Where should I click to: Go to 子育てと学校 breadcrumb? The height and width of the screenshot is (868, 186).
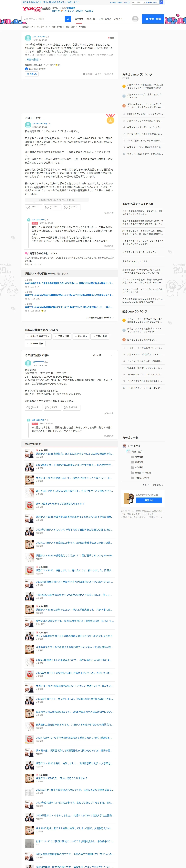coord(57,27)
